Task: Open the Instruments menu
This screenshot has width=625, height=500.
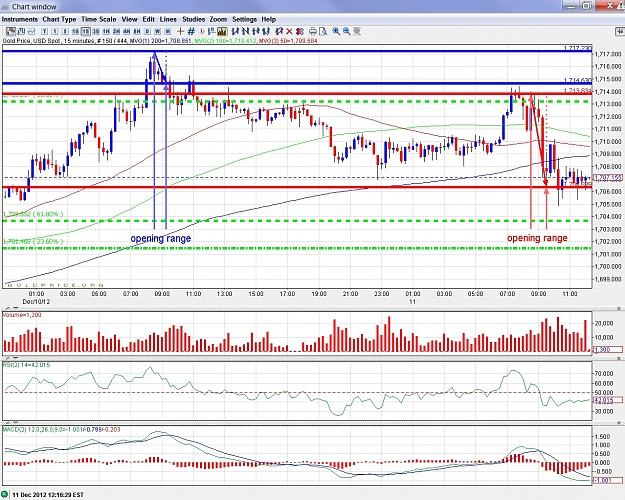Action: click(20, 19)
